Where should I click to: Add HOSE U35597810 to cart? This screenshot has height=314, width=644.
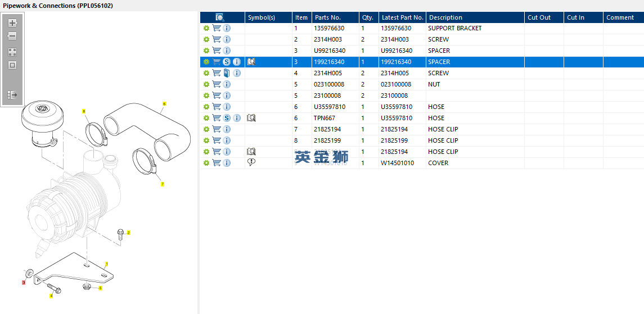click(217, 107)
